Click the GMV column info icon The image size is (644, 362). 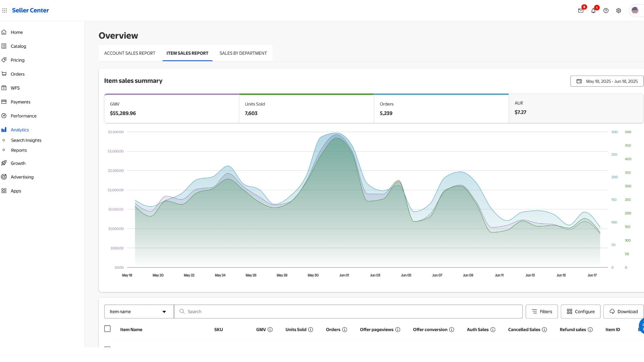click(x=270, y=329)
